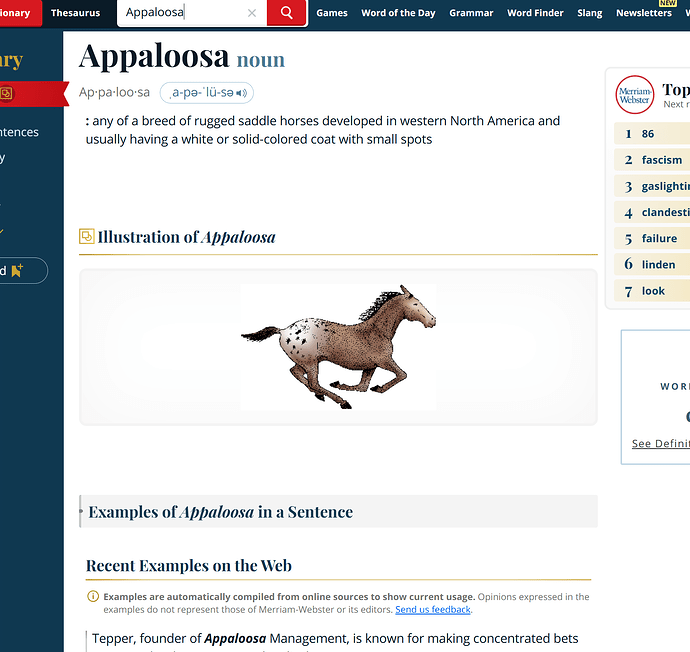Open top lookup gaslighting
Screen dimensions: 690x652
click(x=652, y=186)
